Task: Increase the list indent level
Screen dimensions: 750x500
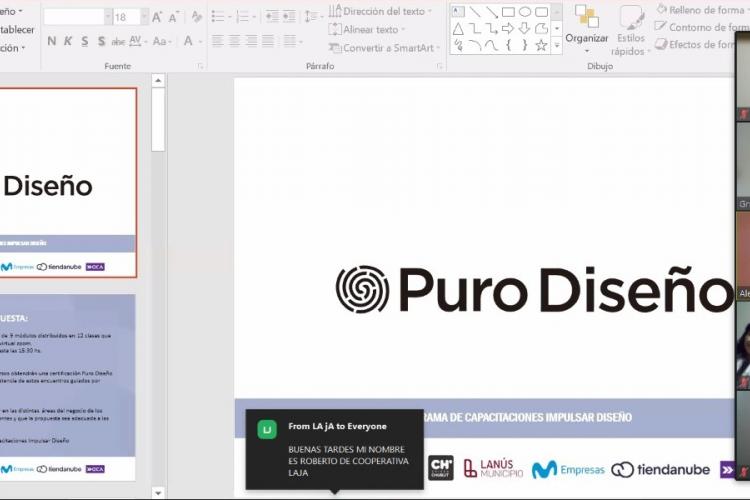Action: coord(289,17)
